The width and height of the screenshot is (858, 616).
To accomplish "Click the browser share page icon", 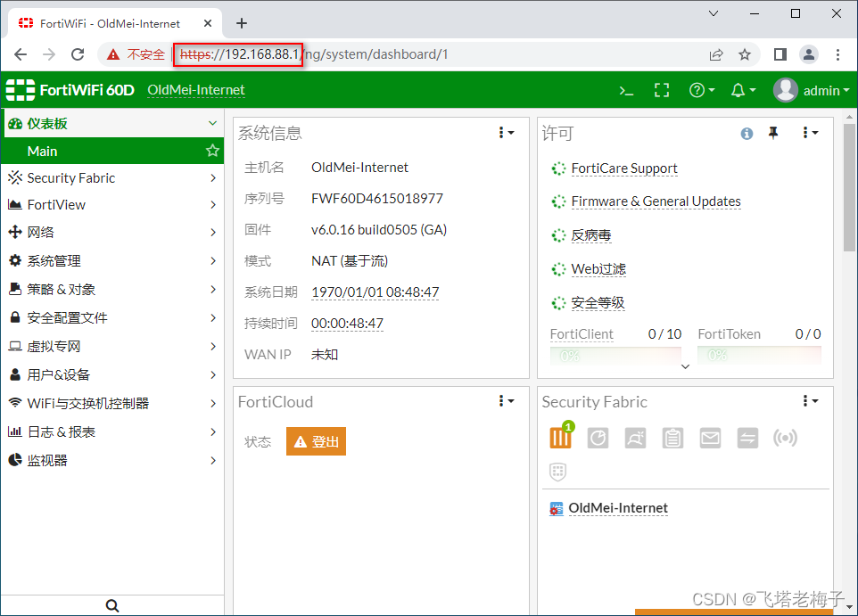I will click(x=715, y=54).
